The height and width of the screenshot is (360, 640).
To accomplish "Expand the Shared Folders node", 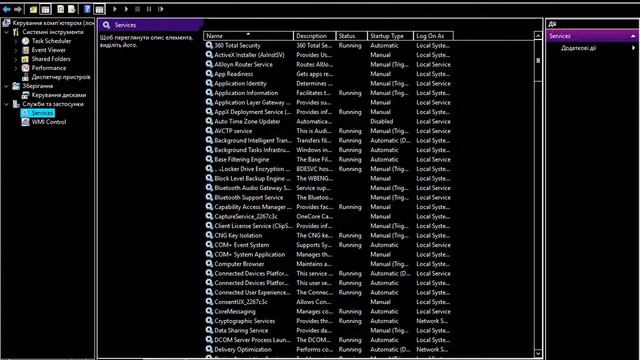I will (x=16, y=59).
